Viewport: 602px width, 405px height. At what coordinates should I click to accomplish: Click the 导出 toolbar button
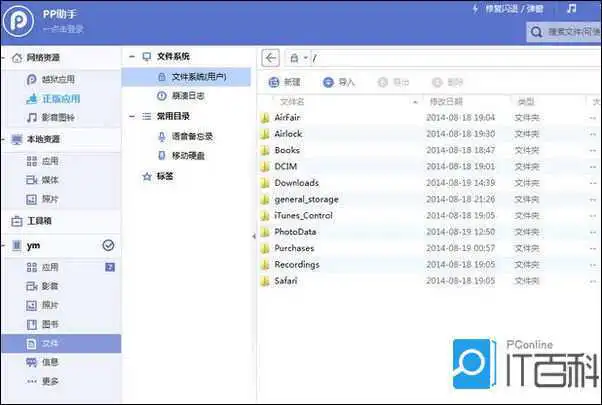394,82
